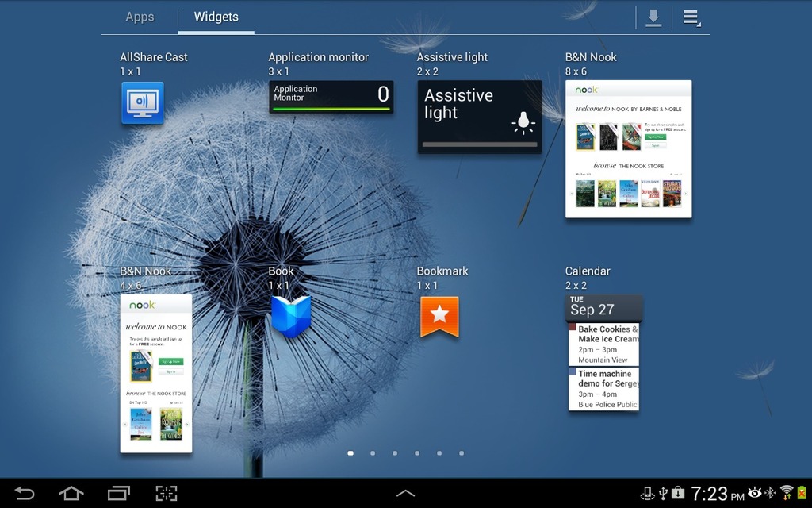
Task: Jump to fifth page indicator dot
Action: coord(439,453)
